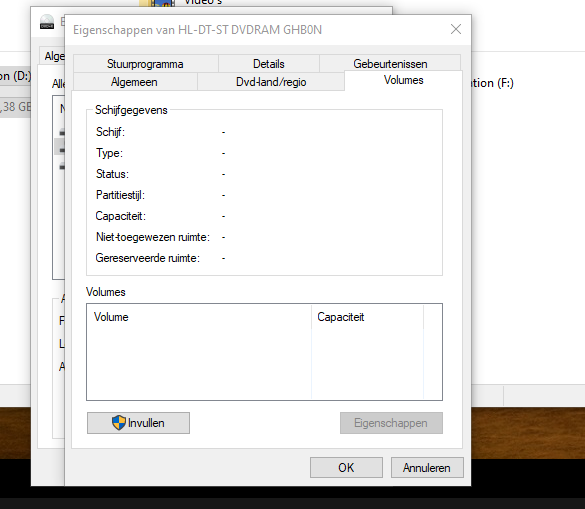Click the Invullen button

(138, 423)
